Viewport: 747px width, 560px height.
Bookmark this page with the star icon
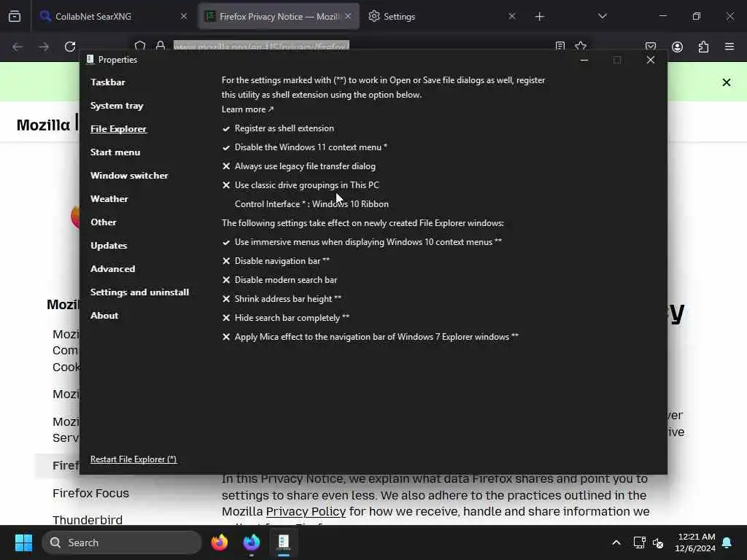(x=580, y=46)
